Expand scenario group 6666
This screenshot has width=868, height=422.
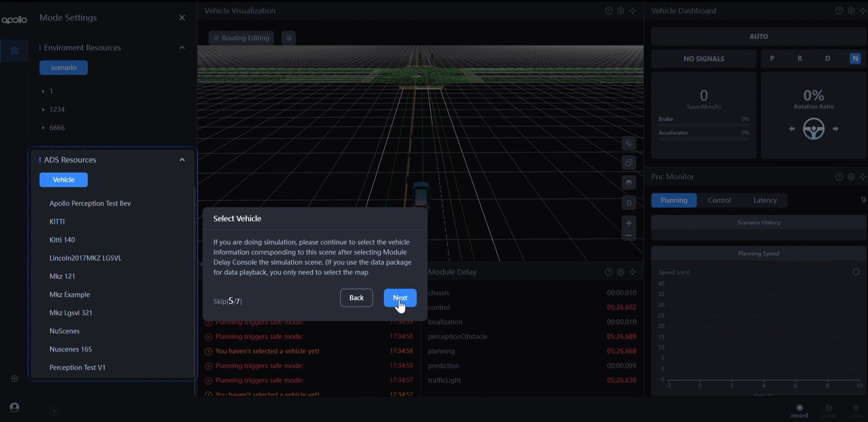[x=43, y=128]
